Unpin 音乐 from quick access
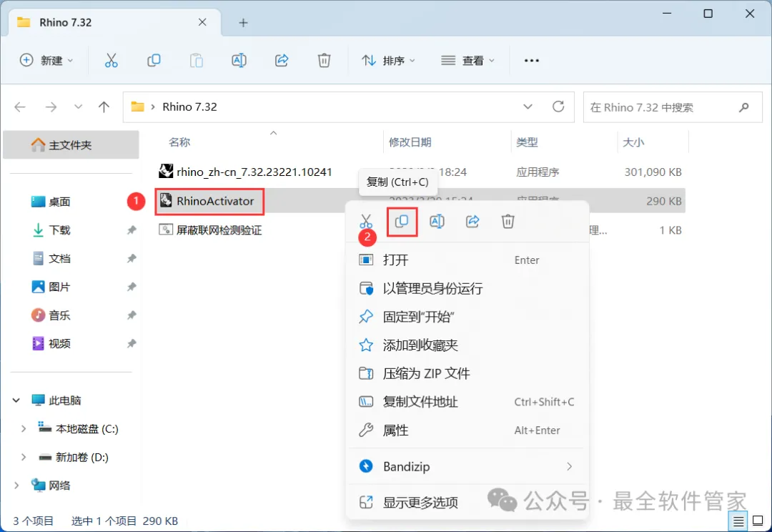772x532 pixels. [132, 315]
